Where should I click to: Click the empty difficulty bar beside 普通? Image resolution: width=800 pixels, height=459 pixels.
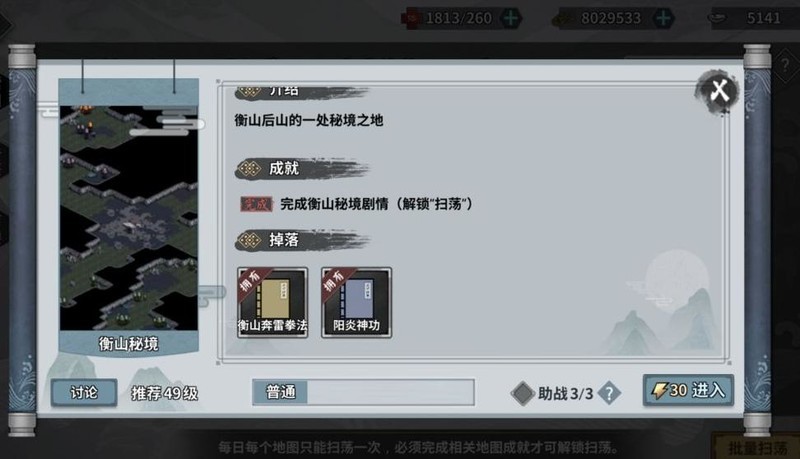[x=390, y=392]
